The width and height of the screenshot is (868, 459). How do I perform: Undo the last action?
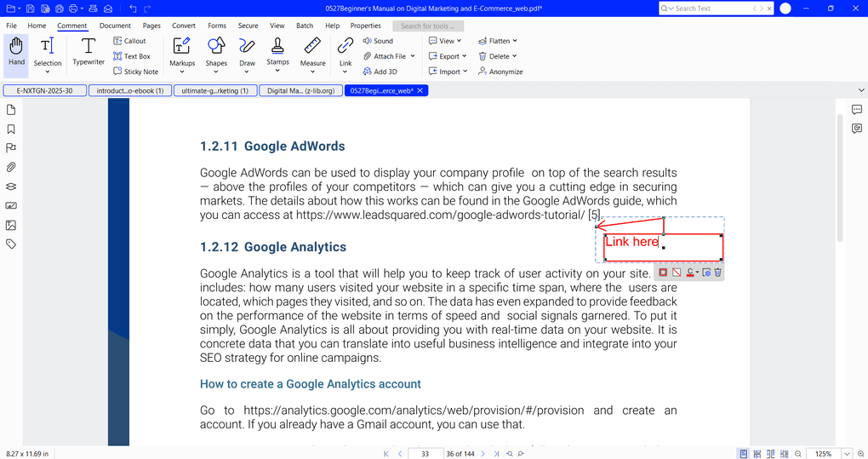click(x=133, y=9)
